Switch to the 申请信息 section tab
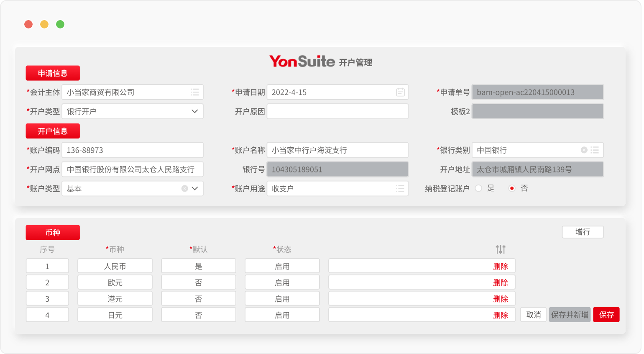This screenshot has width=644, height=354. tap(53, 73)
